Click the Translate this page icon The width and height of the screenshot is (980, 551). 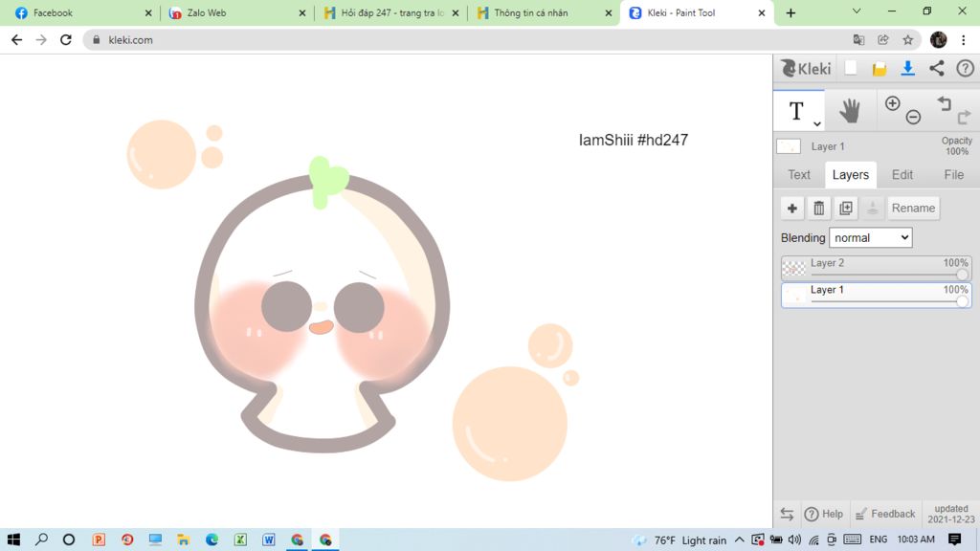click(858, 40)
